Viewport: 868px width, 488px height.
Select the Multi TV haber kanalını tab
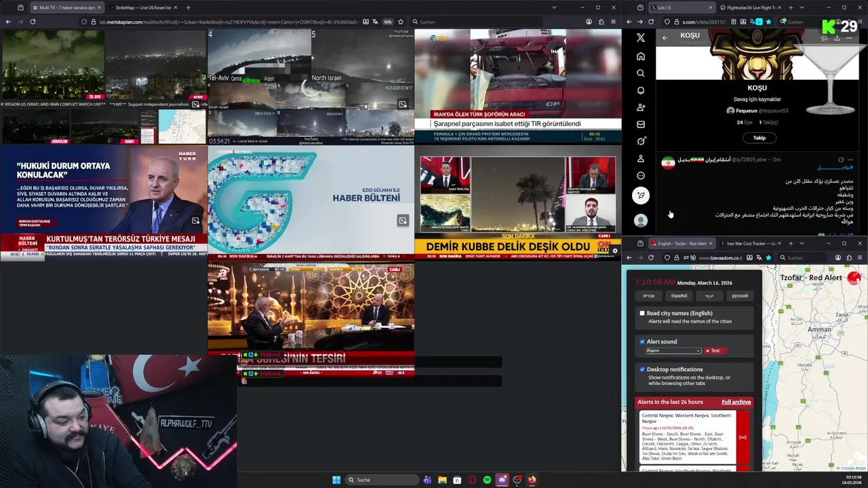coord(66,7)
